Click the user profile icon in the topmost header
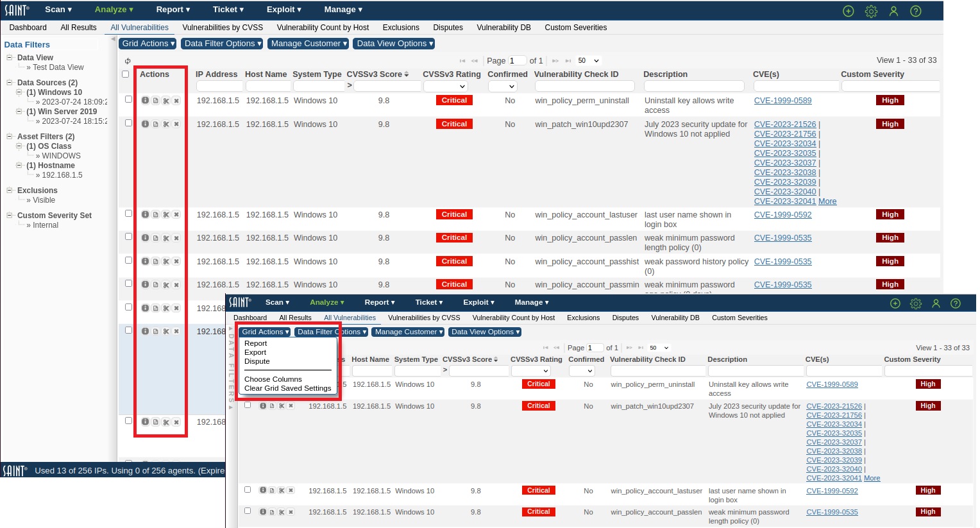The height and width of the screenshot is (528, 980). pos(893,11)
